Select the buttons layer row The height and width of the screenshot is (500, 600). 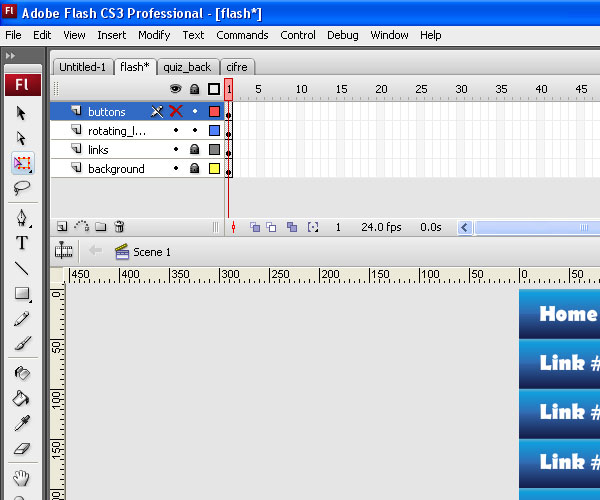point(137,111)
